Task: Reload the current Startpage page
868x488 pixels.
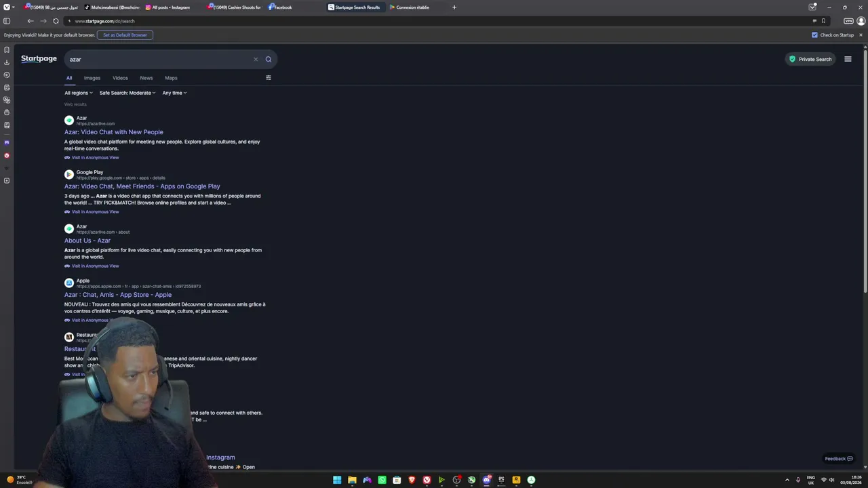Action: click(x=56, y=21)
